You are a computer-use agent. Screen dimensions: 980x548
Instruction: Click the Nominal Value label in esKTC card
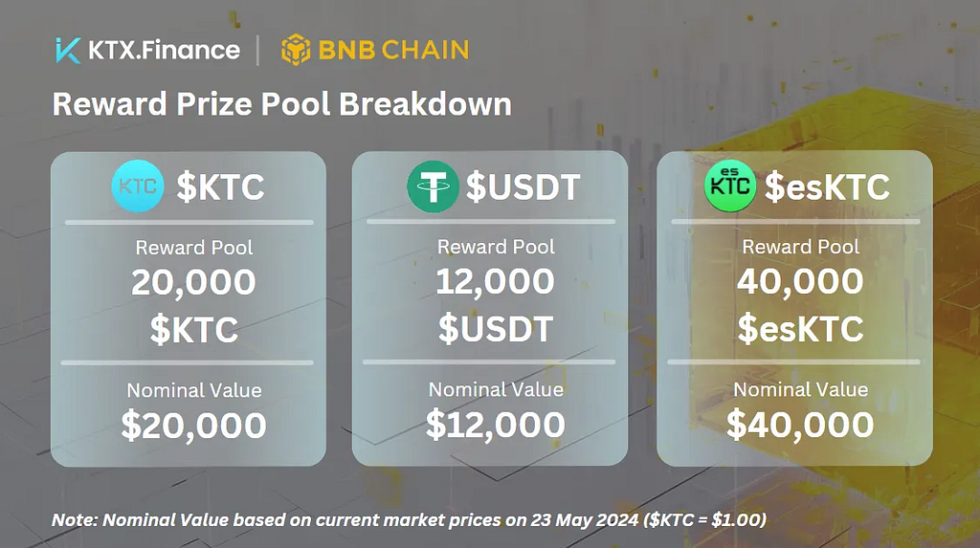click(x=801, y=390)
